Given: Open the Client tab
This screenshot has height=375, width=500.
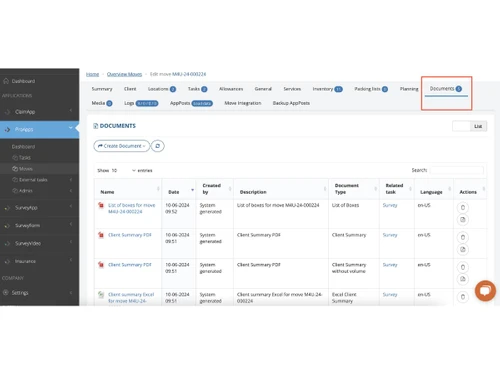Looking at the screenshot, I should tap(130, 89).
